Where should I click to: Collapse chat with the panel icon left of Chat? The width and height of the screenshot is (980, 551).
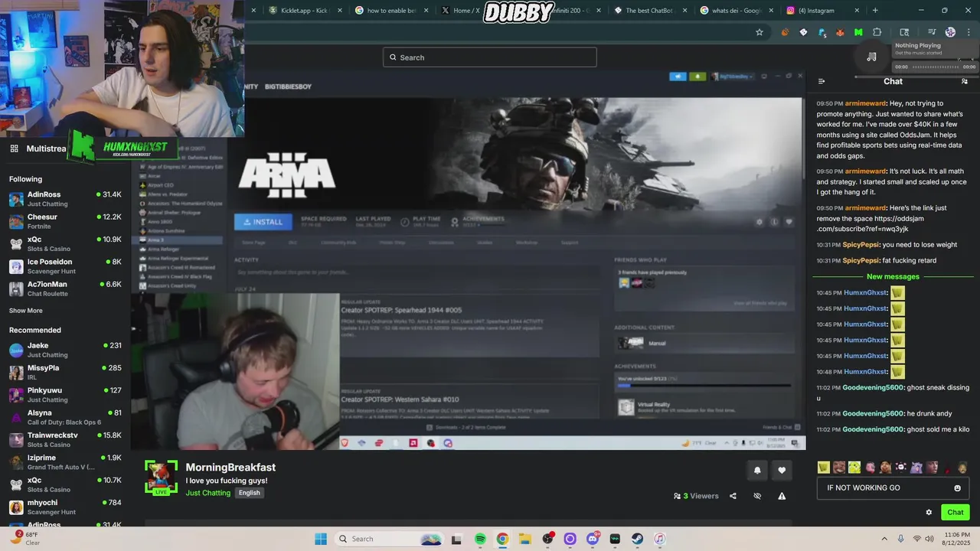[x=822, y=81]
